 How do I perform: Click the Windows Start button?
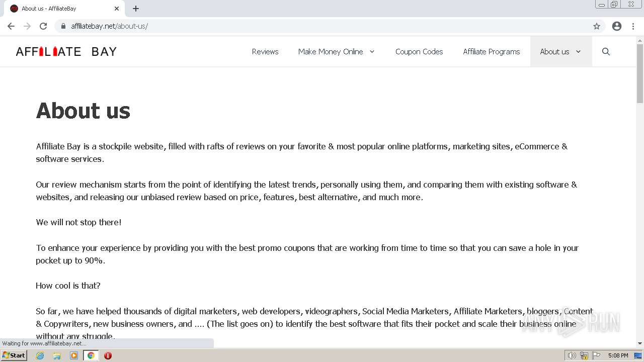pyautogui.click(x=14, y=355)
